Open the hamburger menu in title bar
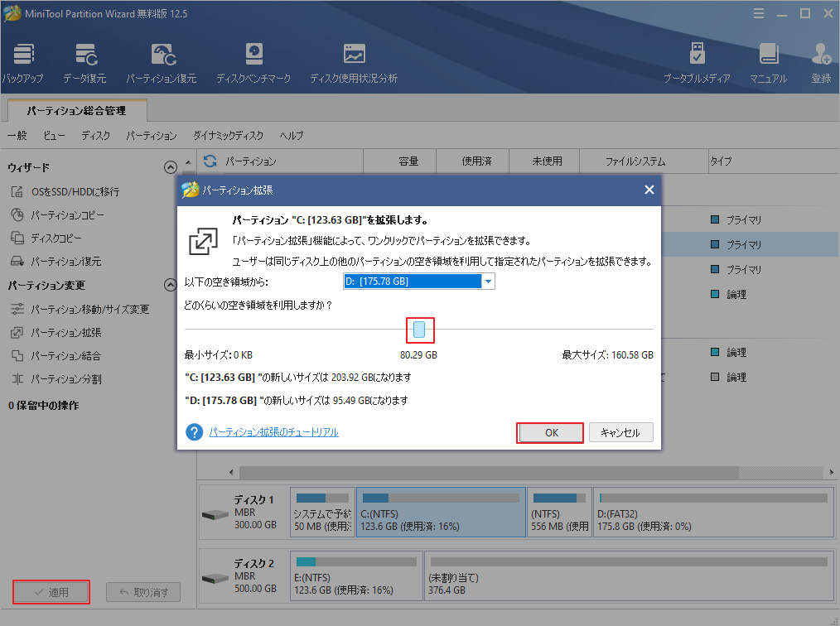The width and height of the screenshot is (840, 626). (759, 13)
